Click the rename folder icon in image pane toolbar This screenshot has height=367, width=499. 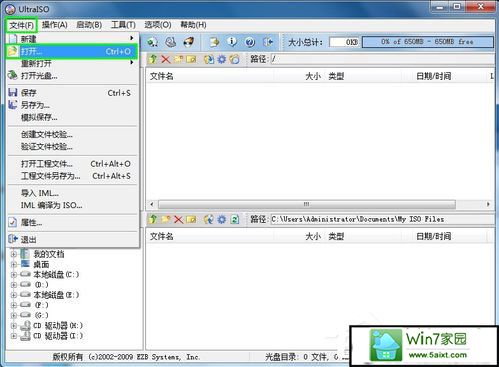pyautogui.click(x=191, y=59)
